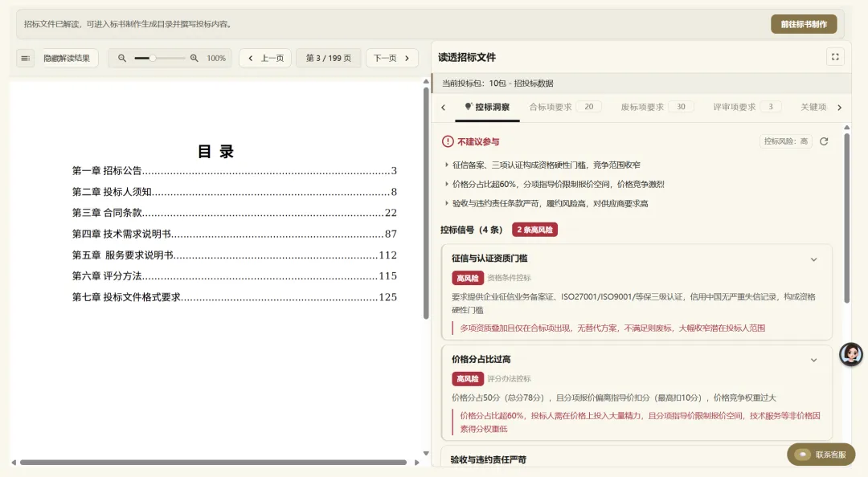Go to previous page (上一页)
Image resolution: width=868 pixels, height=477 pixels.
click(x=266, y=58)
